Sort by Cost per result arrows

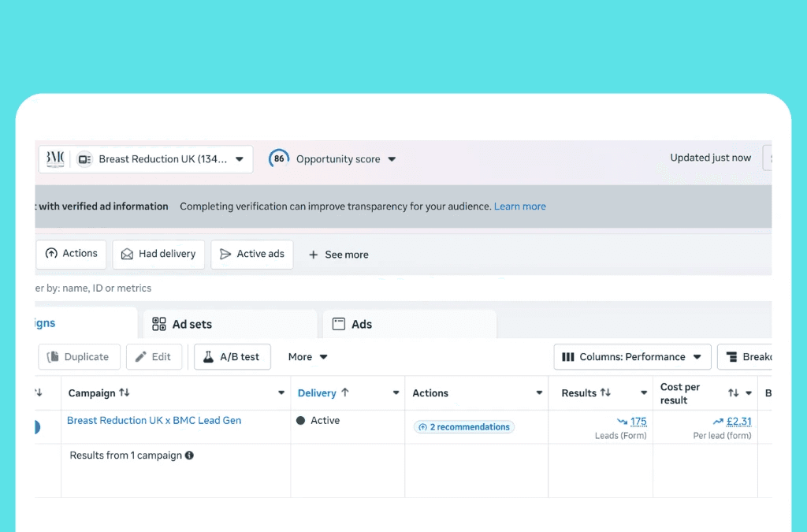click(734, 393)
